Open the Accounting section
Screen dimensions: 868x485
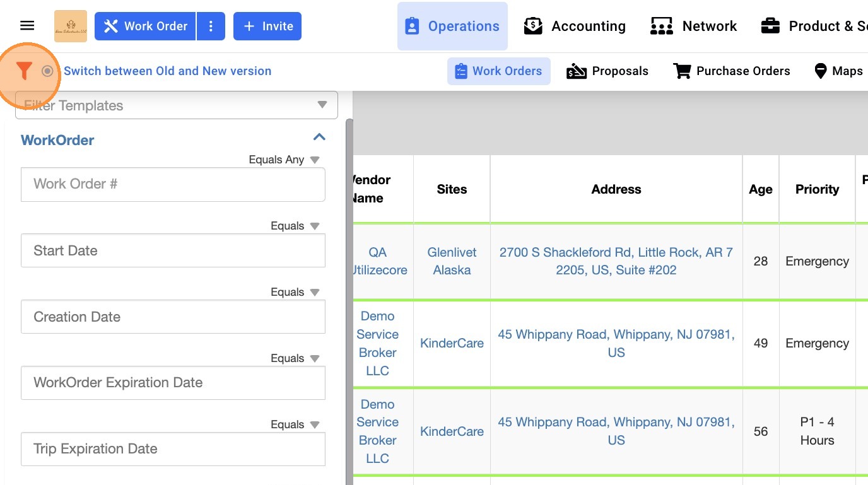[575, 26]
